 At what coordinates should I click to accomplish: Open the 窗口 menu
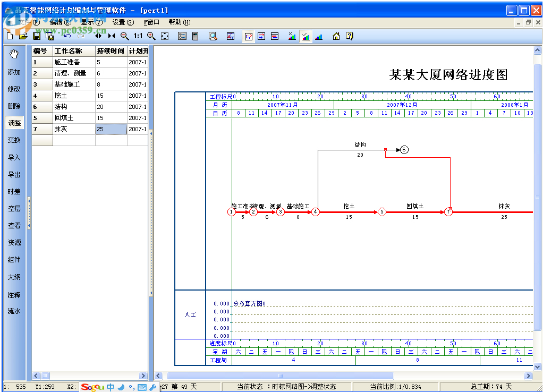pos(151,22)
